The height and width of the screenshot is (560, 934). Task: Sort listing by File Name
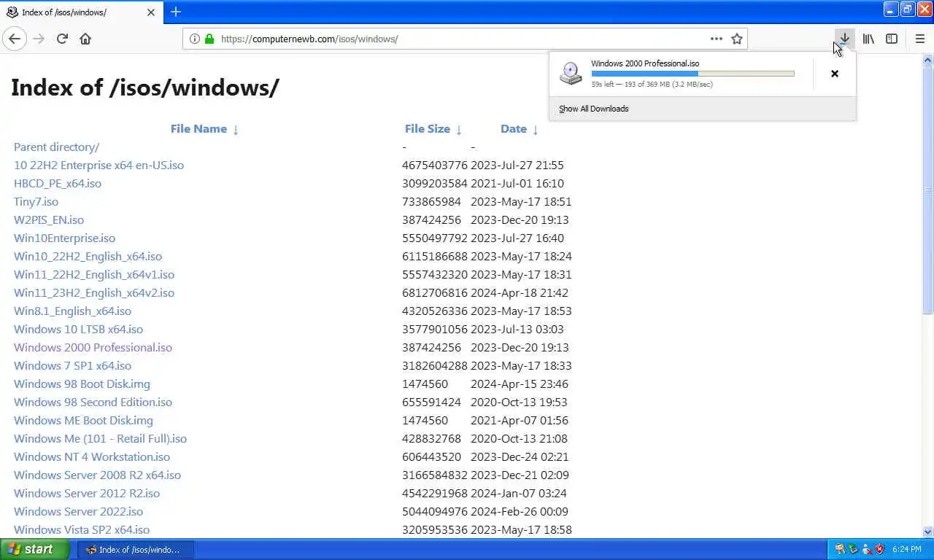click(198, 128)
